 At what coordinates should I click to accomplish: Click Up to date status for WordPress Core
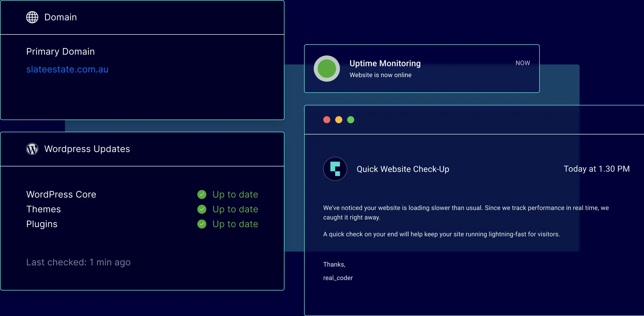point(235,195)
